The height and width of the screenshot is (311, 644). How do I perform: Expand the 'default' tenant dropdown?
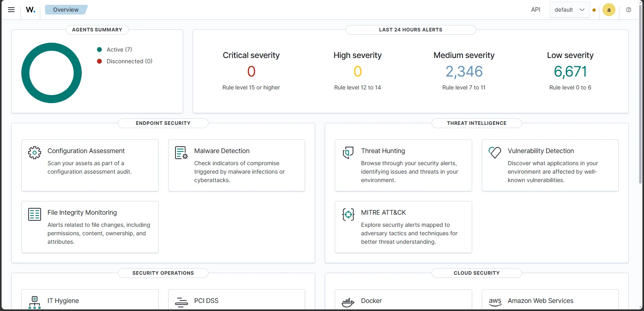pyautogui.click(x=570, y=10)
